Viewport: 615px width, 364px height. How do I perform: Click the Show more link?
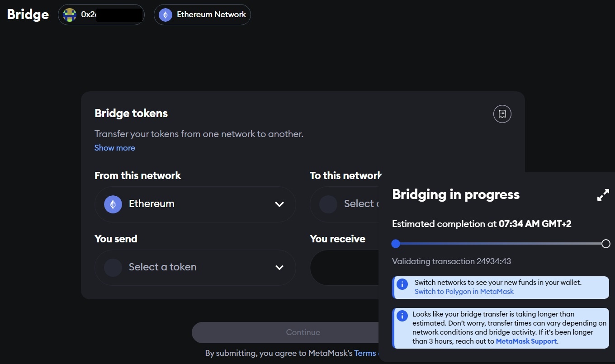[x=115, y=148]
